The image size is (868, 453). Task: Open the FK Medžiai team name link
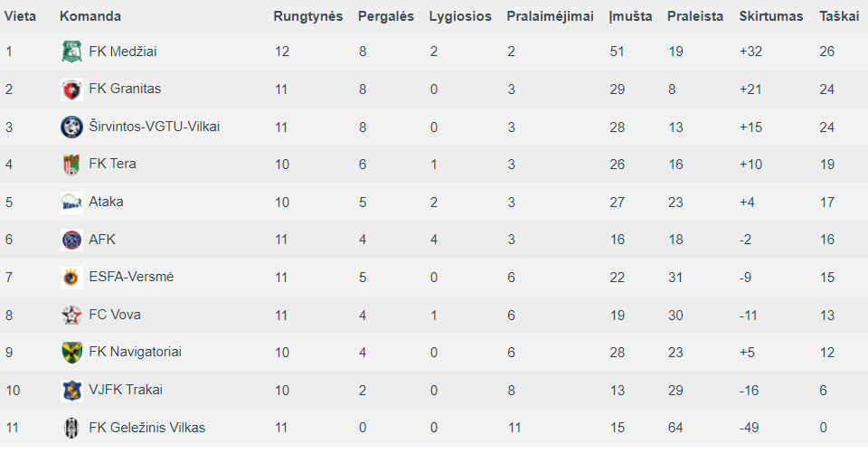(123, 52)
